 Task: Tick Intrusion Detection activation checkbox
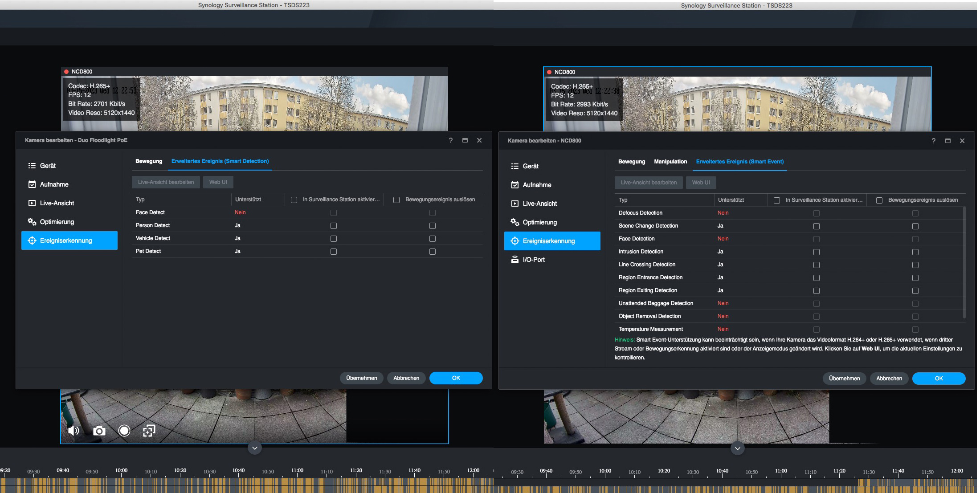coord(817,252)
